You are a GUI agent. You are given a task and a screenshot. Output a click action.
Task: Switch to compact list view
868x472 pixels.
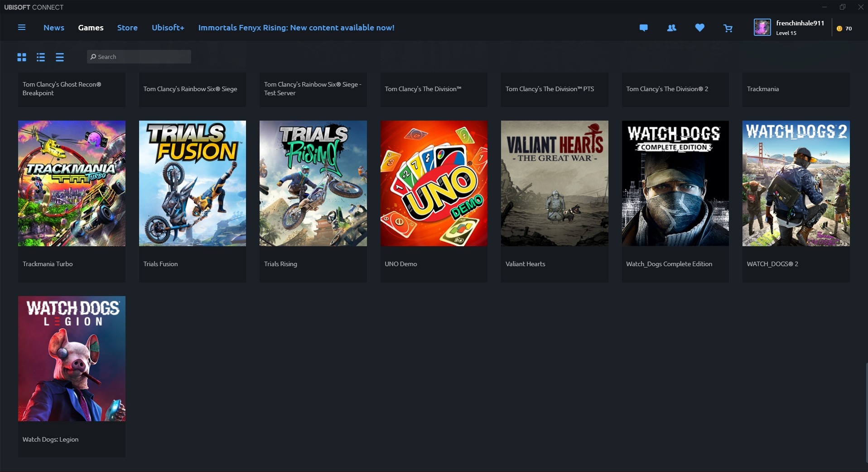(x=60, y=57)
